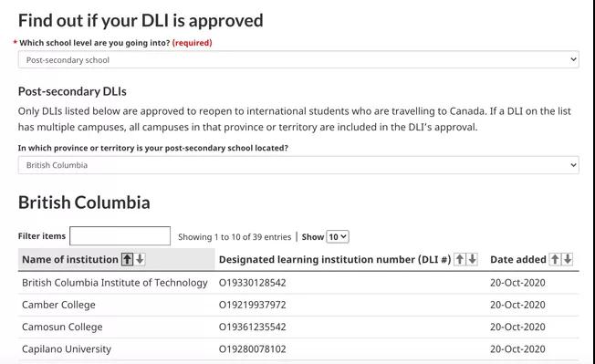Sort Date added column ascending
The image size is (595, 364).
click(555, 259)
